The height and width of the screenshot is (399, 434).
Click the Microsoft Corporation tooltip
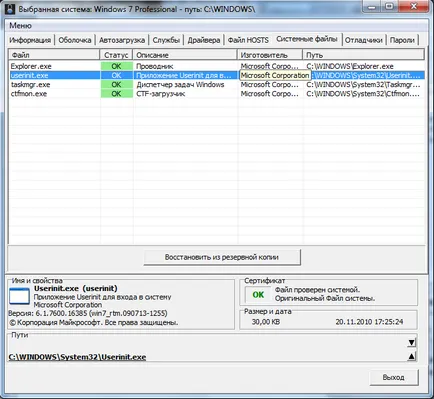tap(275, 75)
